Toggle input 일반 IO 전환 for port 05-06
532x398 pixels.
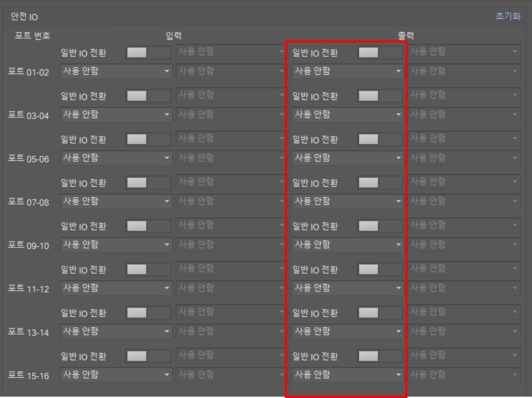pos(148,139)
